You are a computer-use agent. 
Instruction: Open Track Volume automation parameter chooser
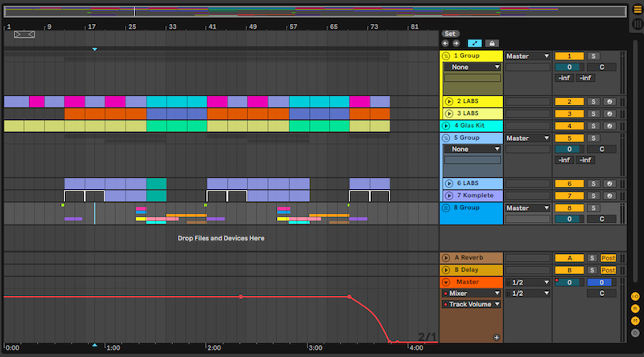coord(471,305)
